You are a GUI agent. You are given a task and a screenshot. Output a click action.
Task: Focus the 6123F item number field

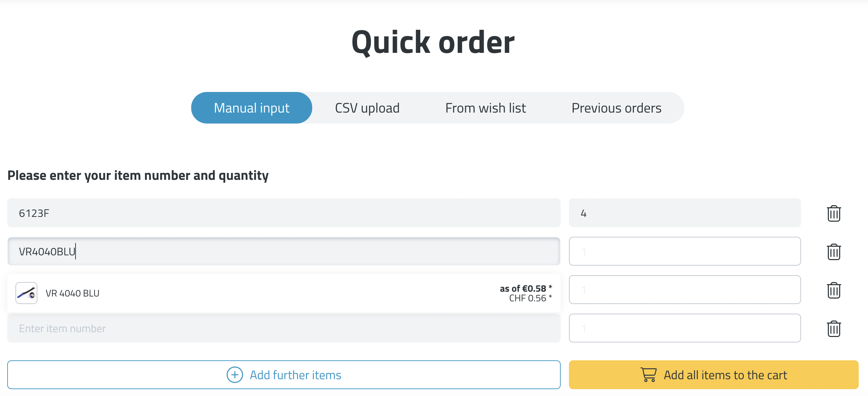point(284,213)
